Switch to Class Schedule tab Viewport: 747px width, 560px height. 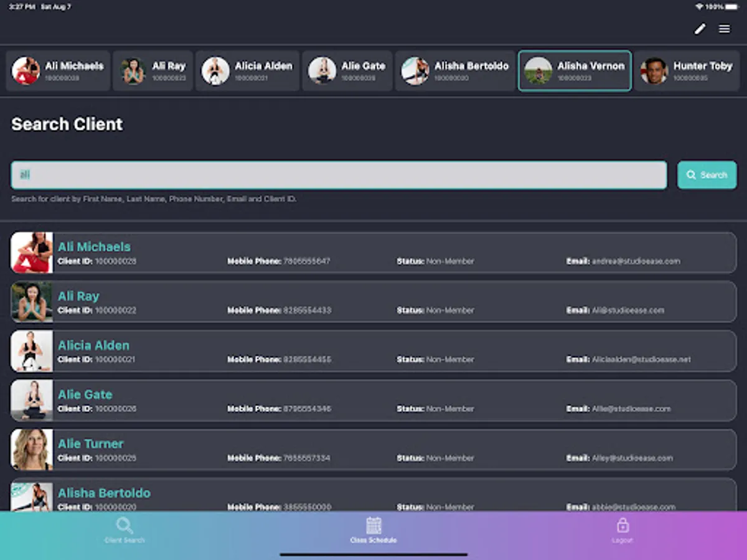[x=374, y=530]
